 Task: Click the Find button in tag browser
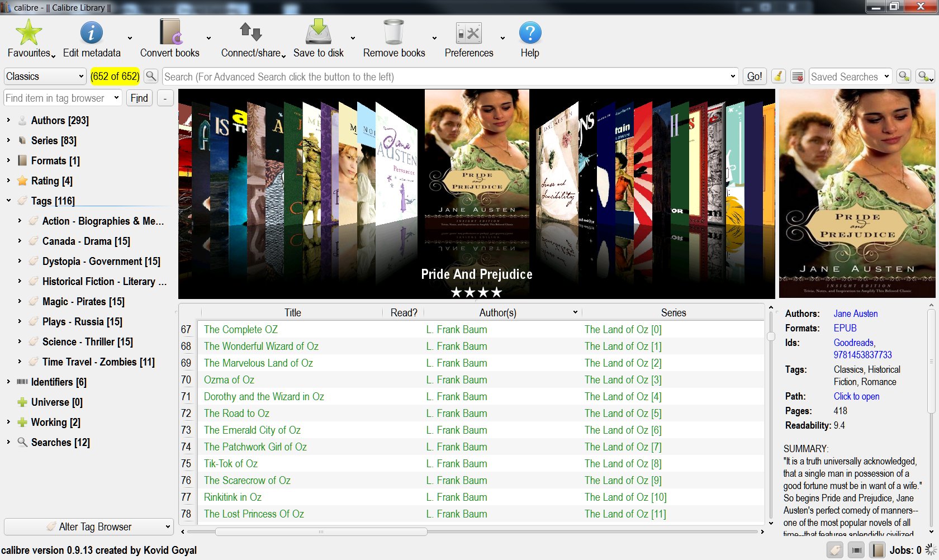point(139,98)
